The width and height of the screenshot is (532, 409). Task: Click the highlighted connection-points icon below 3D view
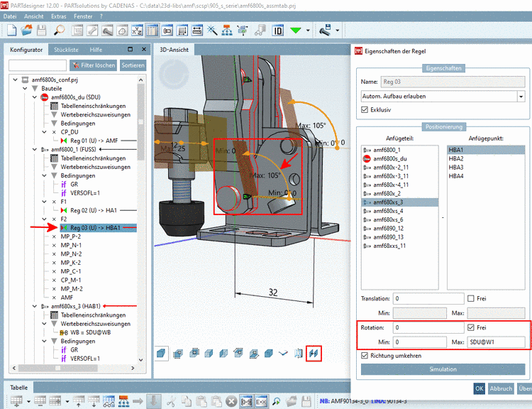coord(314,353)
